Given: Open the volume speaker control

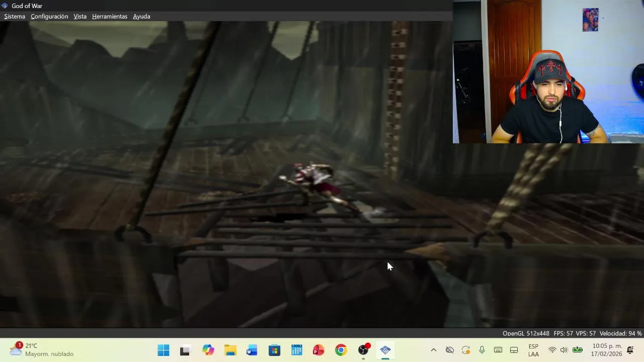Looking at the screenshot, I should [x=564, y=350].
